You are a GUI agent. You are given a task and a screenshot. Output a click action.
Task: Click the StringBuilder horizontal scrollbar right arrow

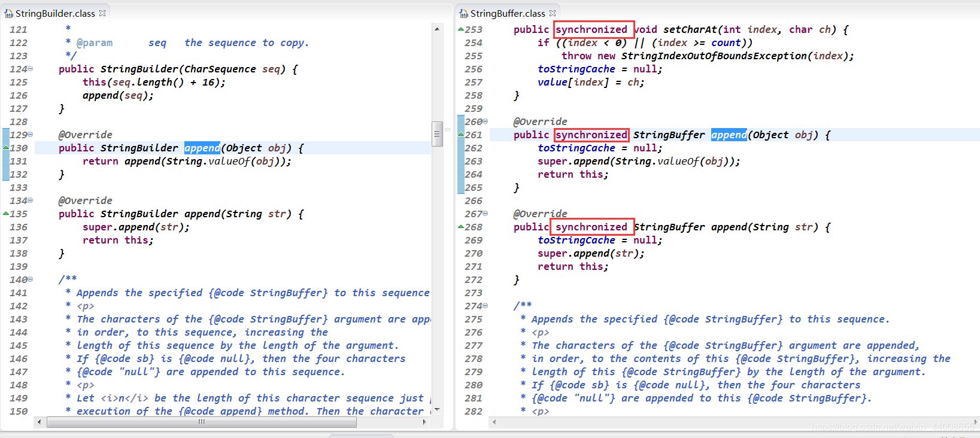[x=424, y=422]
